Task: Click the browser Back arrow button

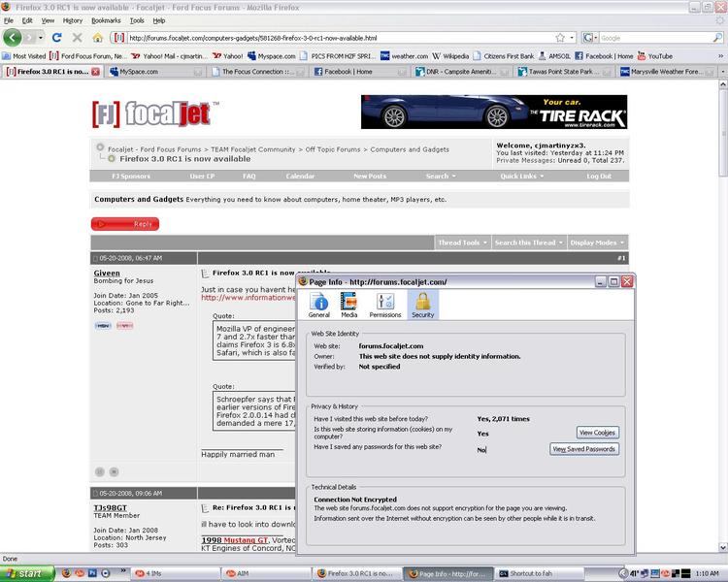Action: coord(13,38)
